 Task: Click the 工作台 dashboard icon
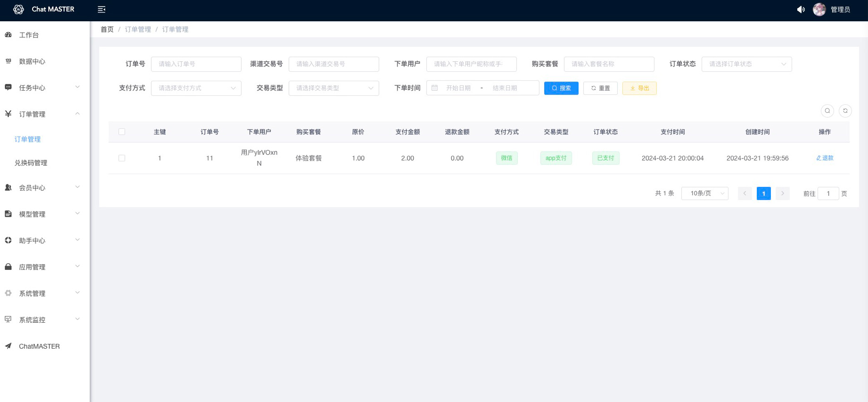click(x=8, y=35)
